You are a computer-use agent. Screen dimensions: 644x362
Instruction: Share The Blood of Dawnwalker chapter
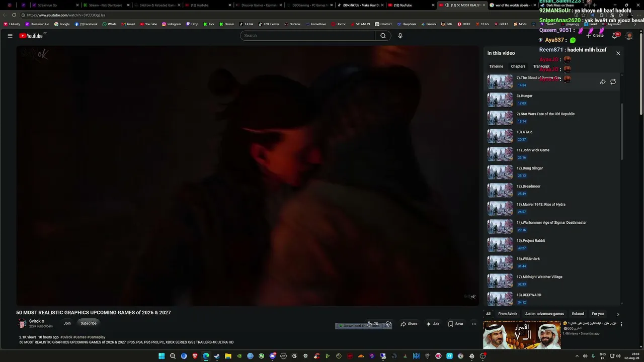point(603,82)
